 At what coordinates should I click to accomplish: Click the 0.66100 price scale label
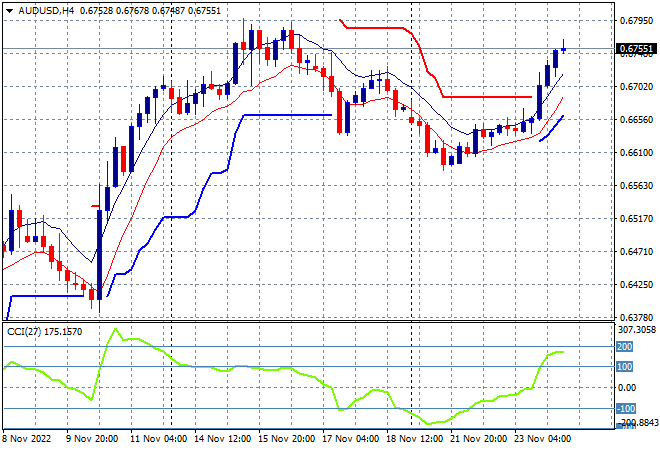pyautogui.click(x=637, y=152)
